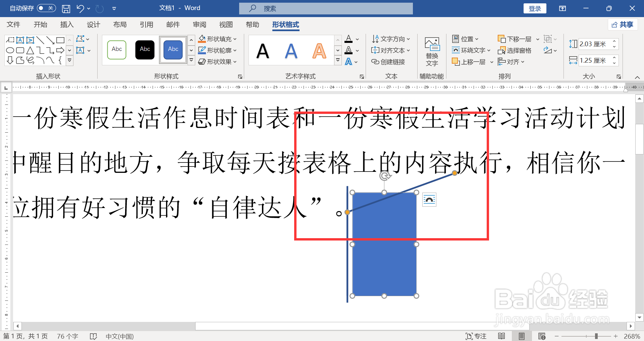Toggle the AutoSave switch
The image size is (644, 341).
46,8
